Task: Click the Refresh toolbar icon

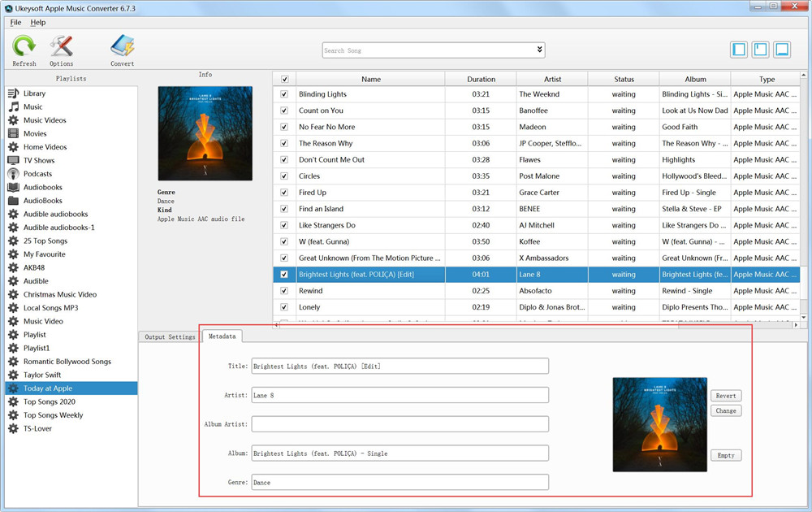Action: coord(24,46)
